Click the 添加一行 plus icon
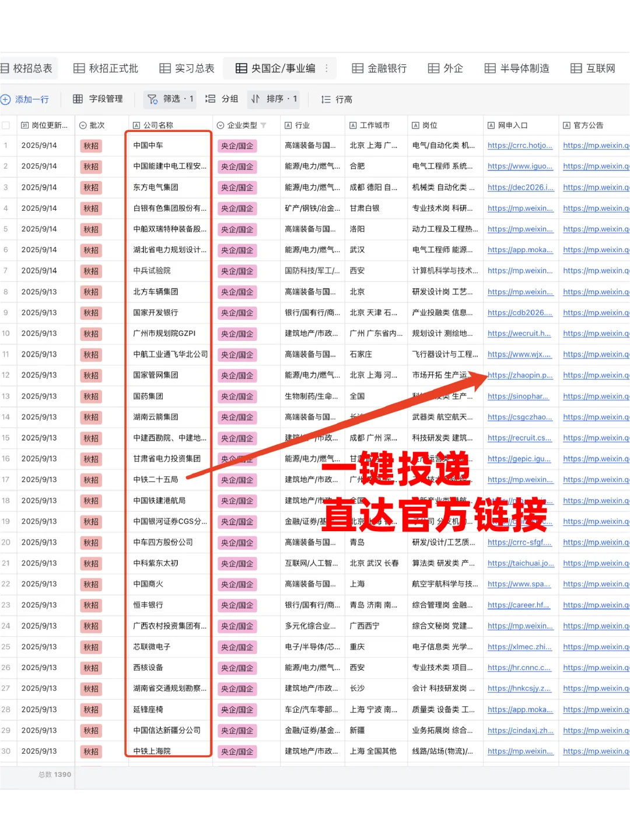 click(x=5, y=99)
